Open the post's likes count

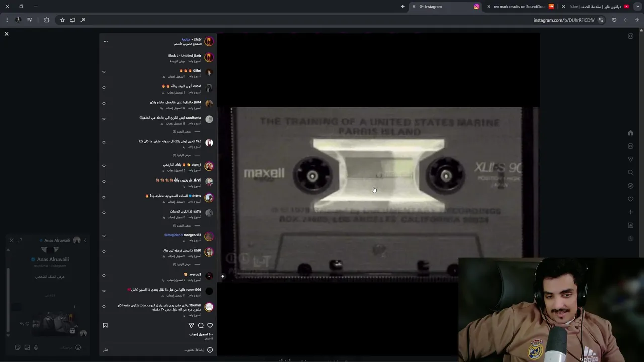(x=201, y=334)
